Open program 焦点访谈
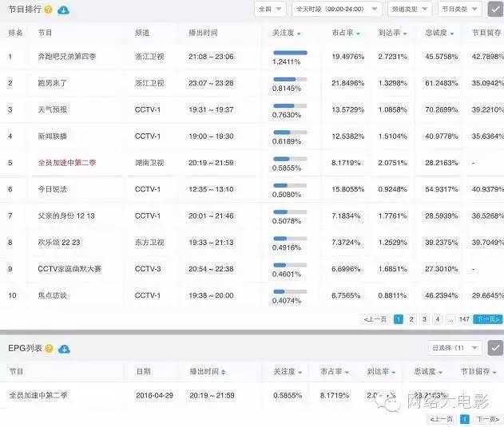 53,295
